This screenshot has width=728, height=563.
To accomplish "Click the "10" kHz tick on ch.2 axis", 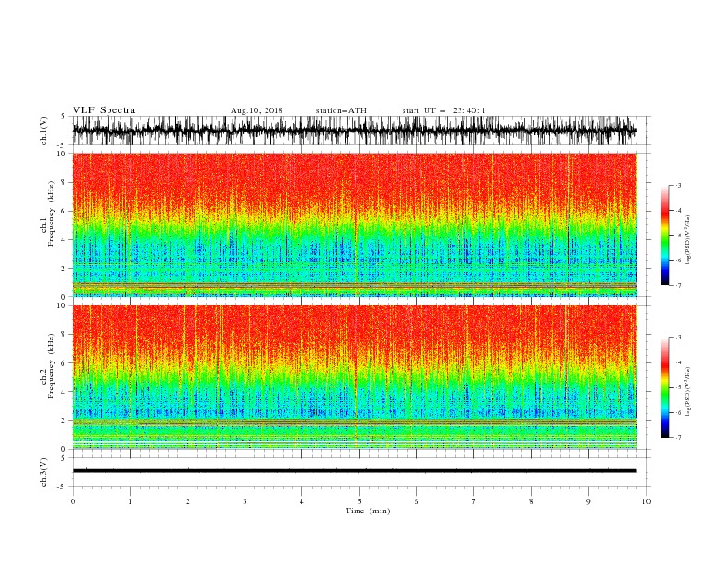I will click(62, 305).
